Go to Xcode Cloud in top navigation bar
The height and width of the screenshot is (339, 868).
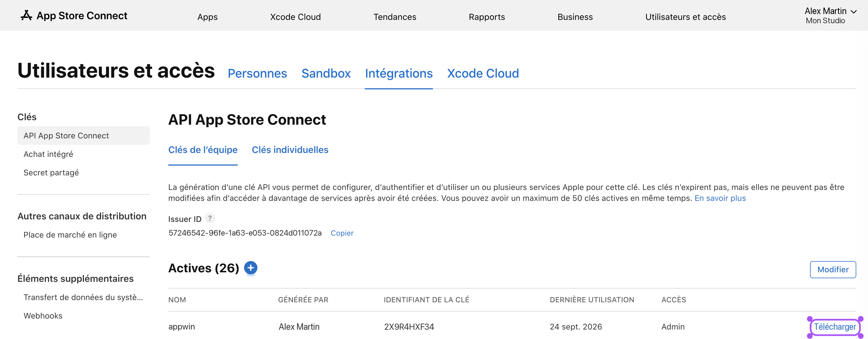[x=295, y=17]
